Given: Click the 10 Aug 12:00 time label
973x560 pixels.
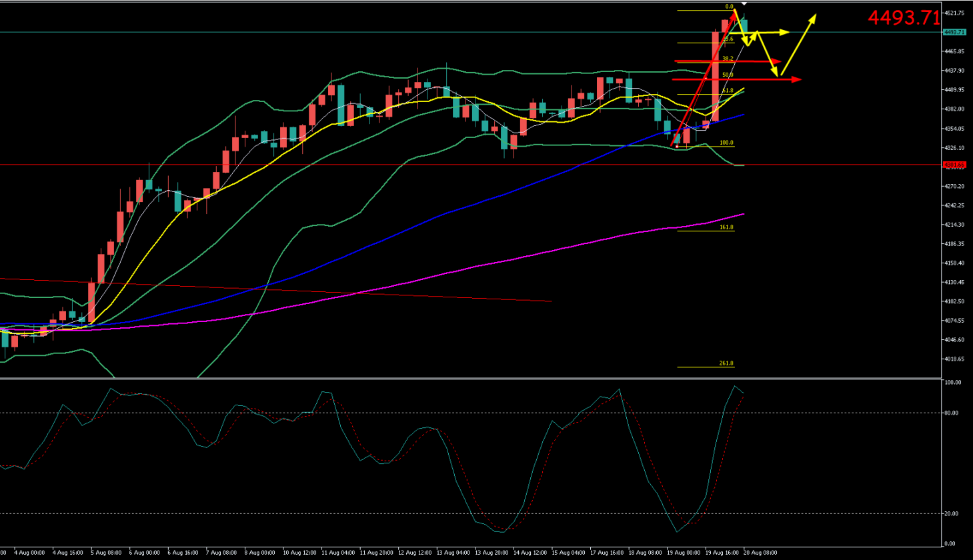Looking at the screenshot, I should point(299,553).
